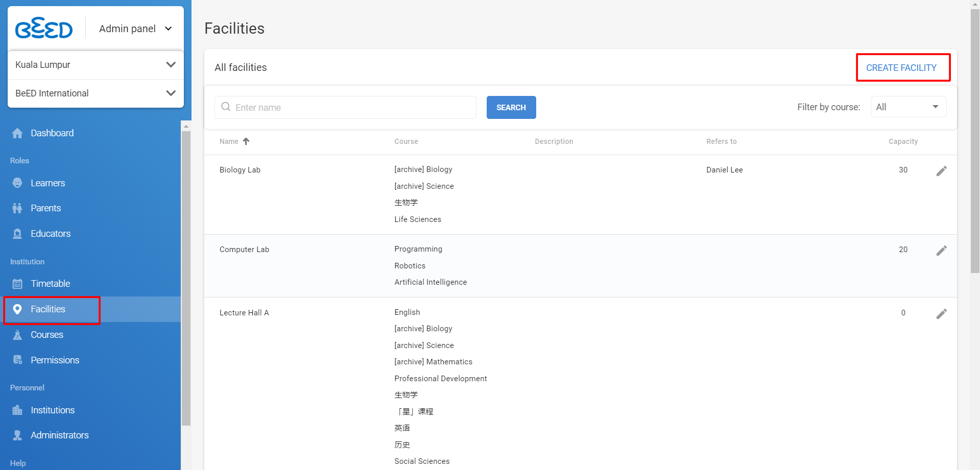Go to Learners in the sidebar

pos(48,183)
